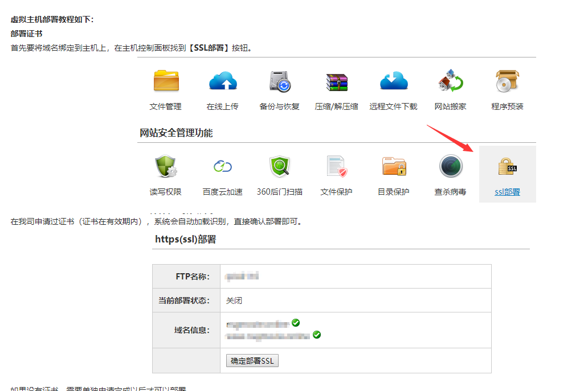Screen dimensions: 588x391
Task: Open the 读写权限 shield icon
Action: (x=166, y=167)
